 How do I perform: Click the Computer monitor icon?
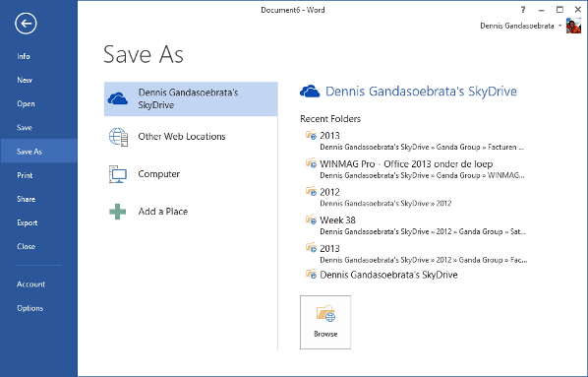tap(118, 174)
